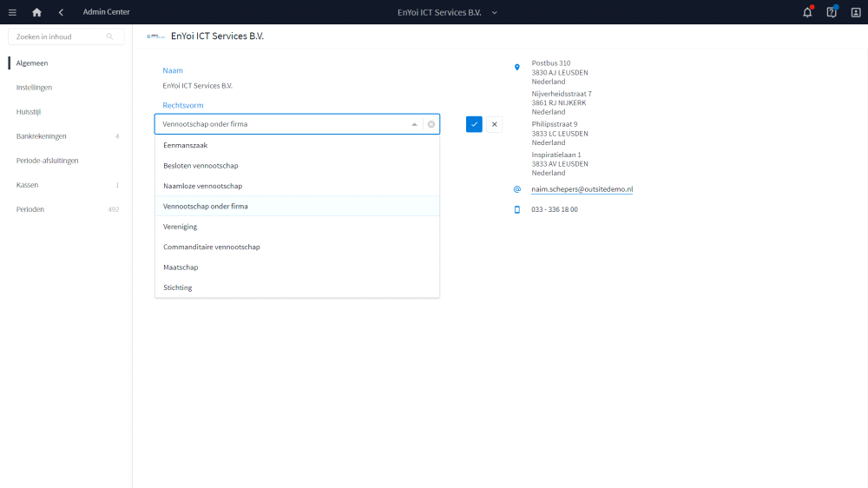Viewport: 868px width, 488px height.
Task: Open the hamburger main menu
Action: [12, 12]
